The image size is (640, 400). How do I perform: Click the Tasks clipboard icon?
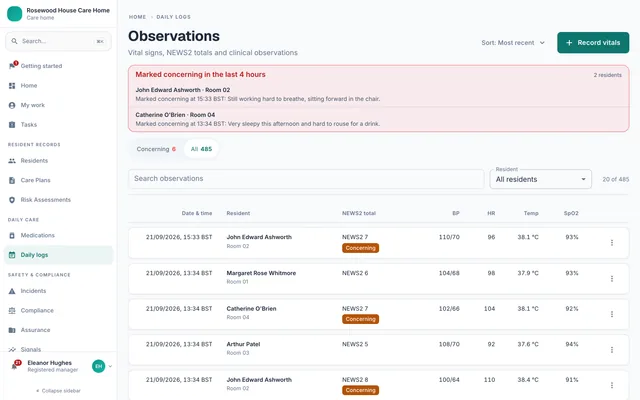(12, 125)
